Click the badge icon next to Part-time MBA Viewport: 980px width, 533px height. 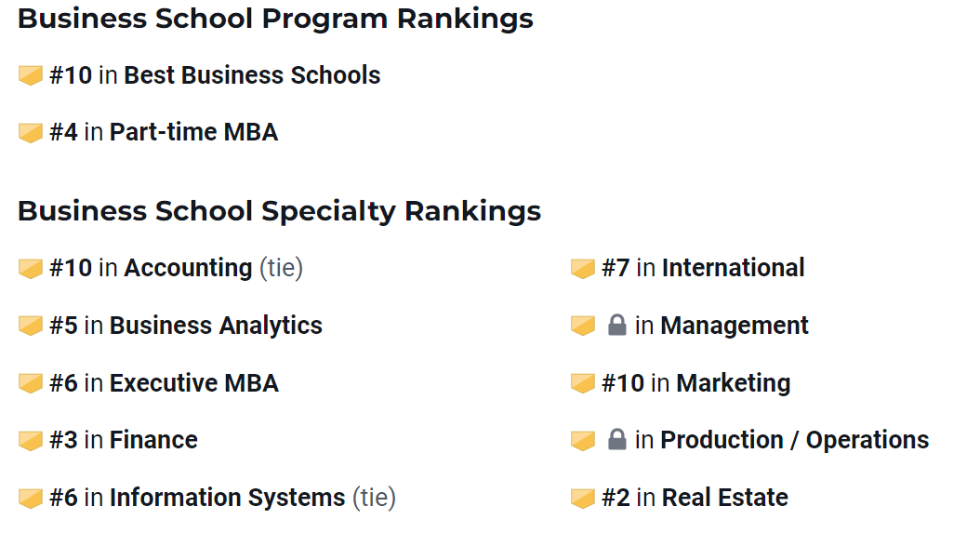tap(30, 133)
